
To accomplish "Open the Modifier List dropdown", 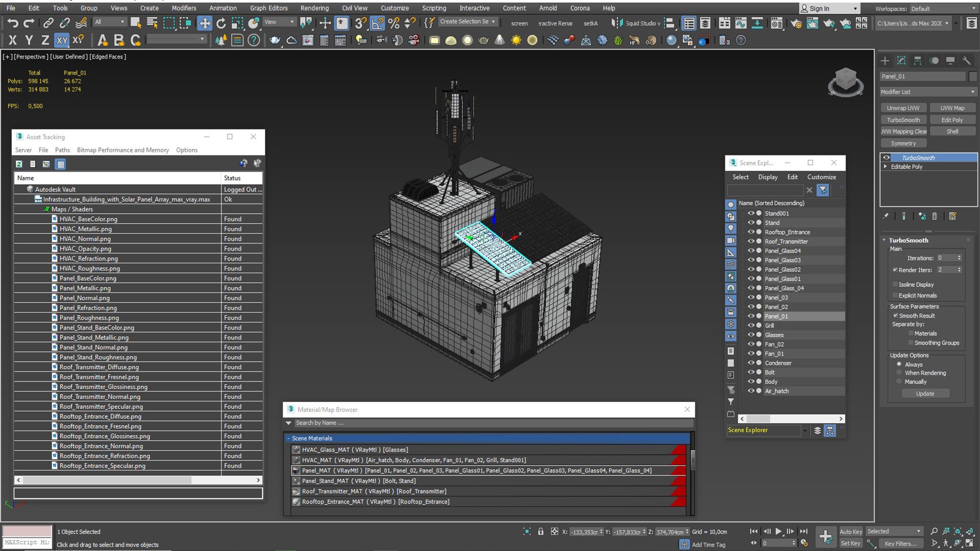I will click(x=928, y=92).
